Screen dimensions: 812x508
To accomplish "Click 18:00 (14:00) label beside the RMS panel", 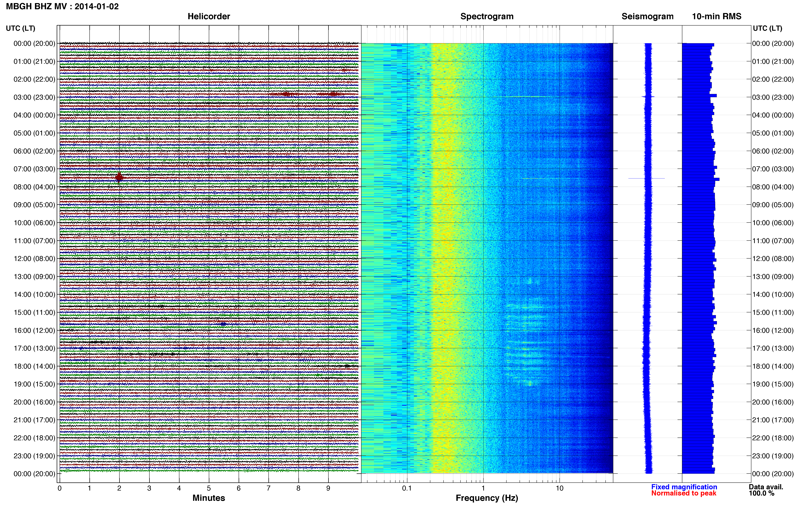I will (773, 366).
